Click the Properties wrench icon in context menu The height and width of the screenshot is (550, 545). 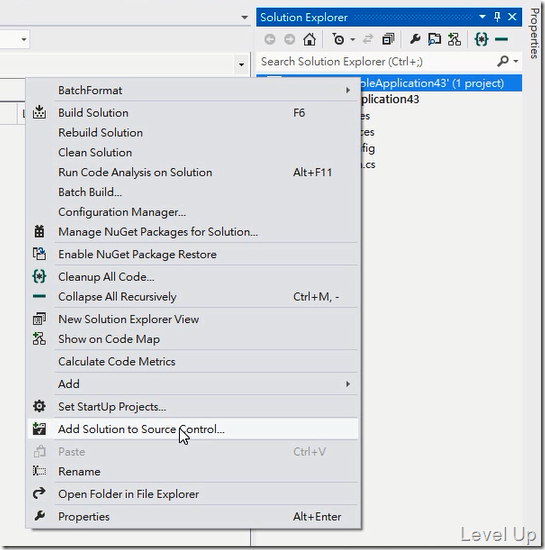(39, 516)
